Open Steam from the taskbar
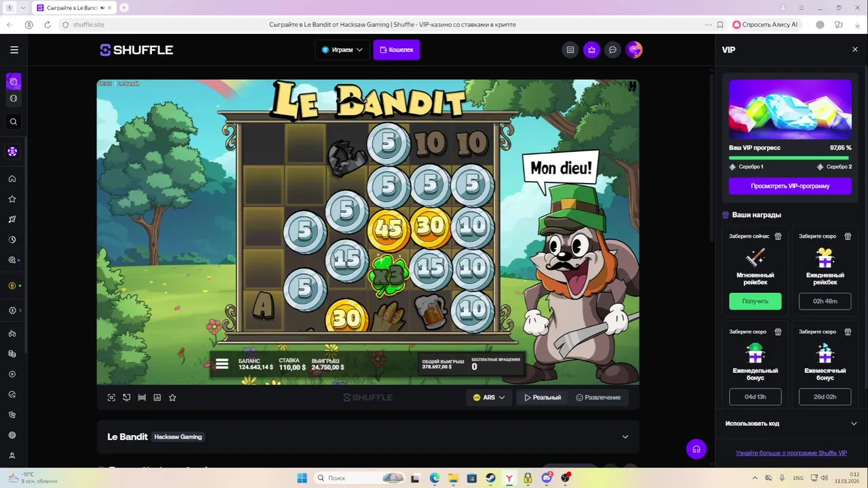 (491, 478)
